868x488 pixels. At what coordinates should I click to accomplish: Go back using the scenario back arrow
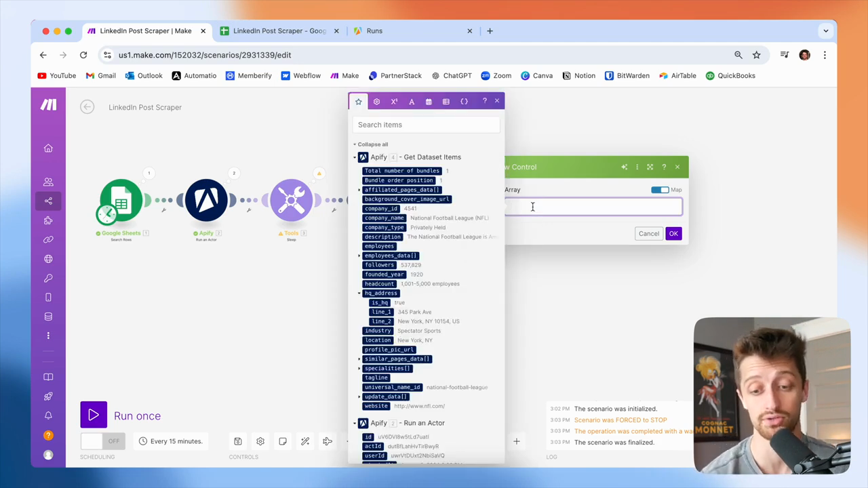pos(87,106)
